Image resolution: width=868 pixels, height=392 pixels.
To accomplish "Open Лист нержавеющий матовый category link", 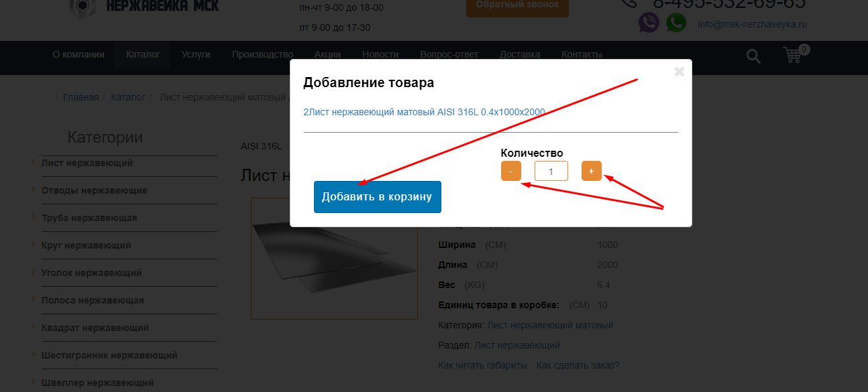I will [550, 325].
